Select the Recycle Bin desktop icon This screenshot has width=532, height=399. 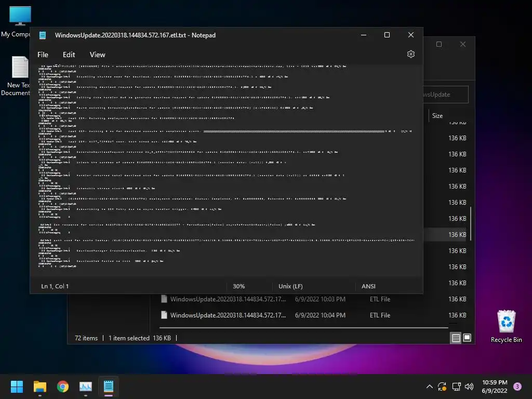click(506, 326)
